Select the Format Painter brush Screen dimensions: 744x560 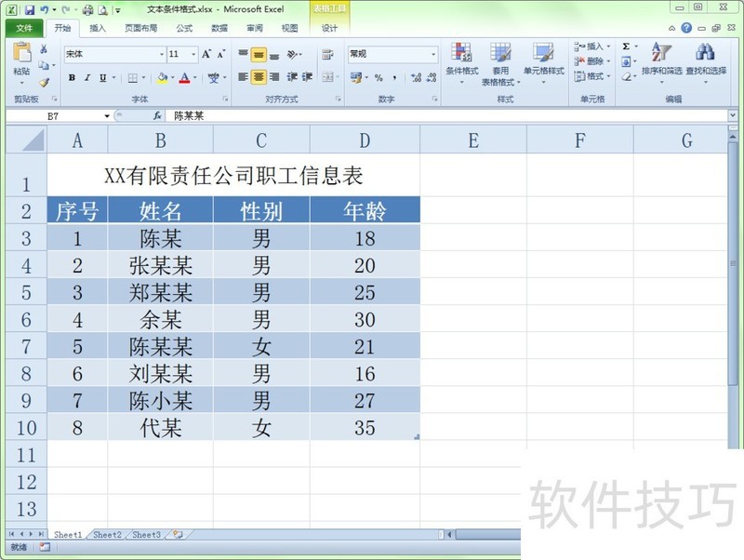(44, 82)
